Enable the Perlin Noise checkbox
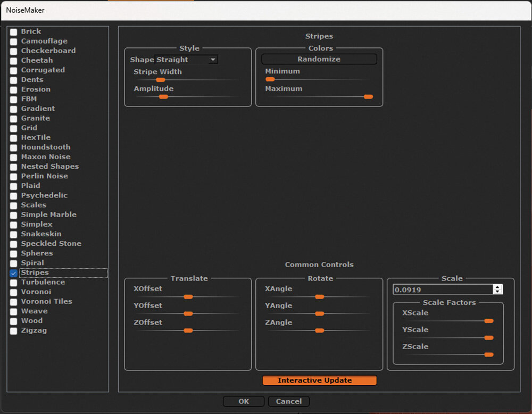Screen dimensions: 532x414 coord(14,177)
